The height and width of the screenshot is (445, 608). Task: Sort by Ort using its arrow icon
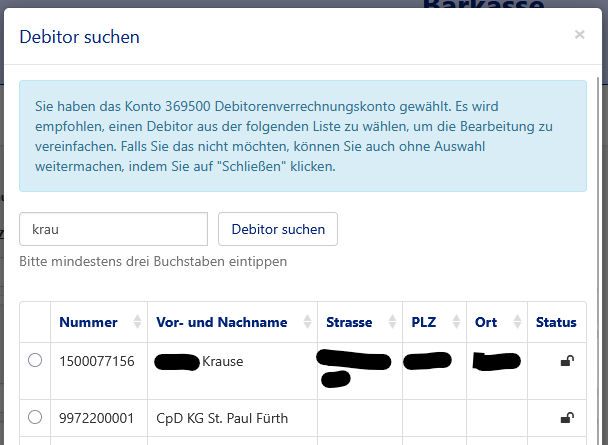pyautogui.click(x=516, y=322)
